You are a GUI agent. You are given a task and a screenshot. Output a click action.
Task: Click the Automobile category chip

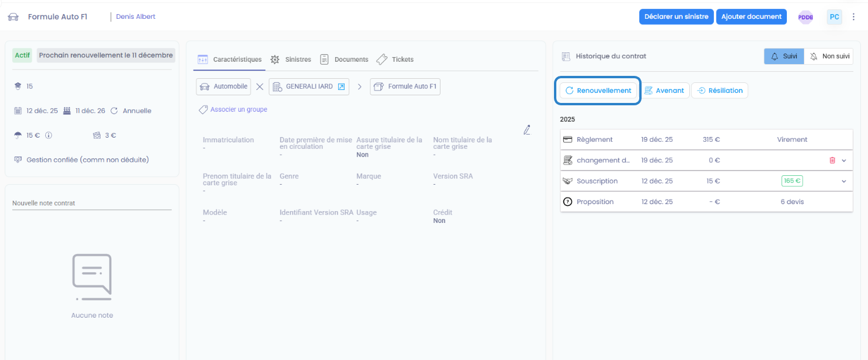pos(223,86)
